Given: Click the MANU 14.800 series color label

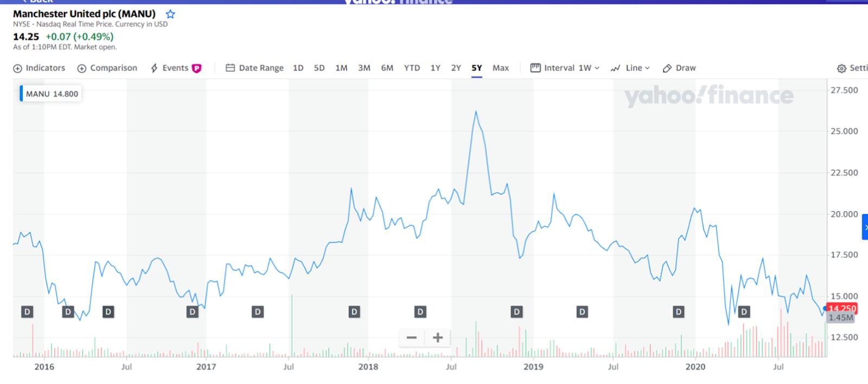Looking at the screenshot, I should click(50, 93).
